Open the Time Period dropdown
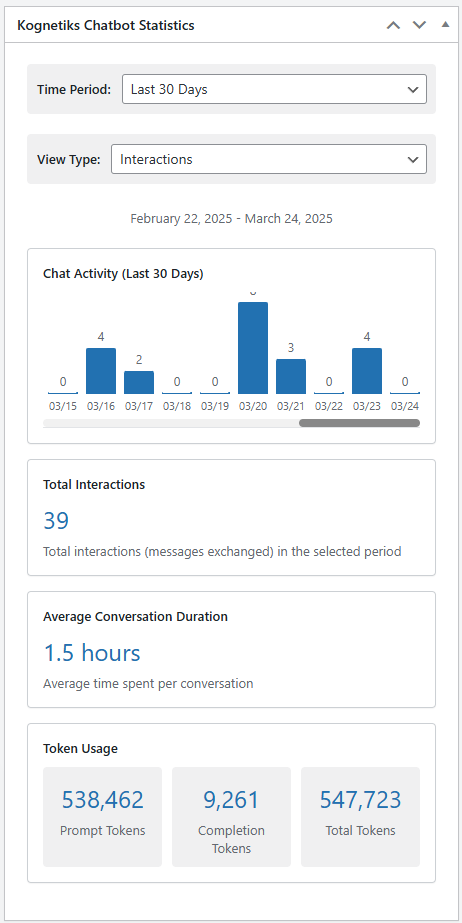Image resolution: width=462 pixels, height=923 pixels. point(274,89)
